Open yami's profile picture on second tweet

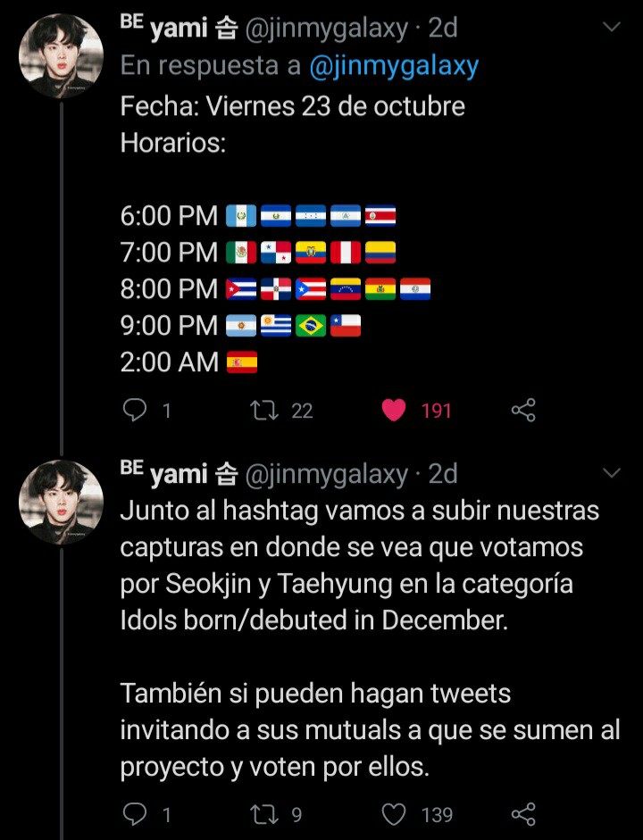62,502
